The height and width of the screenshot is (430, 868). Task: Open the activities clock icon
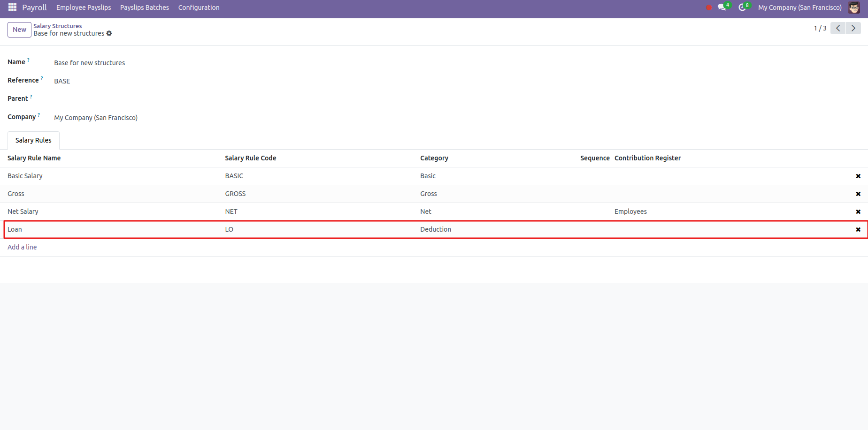[x=742, y=8]
